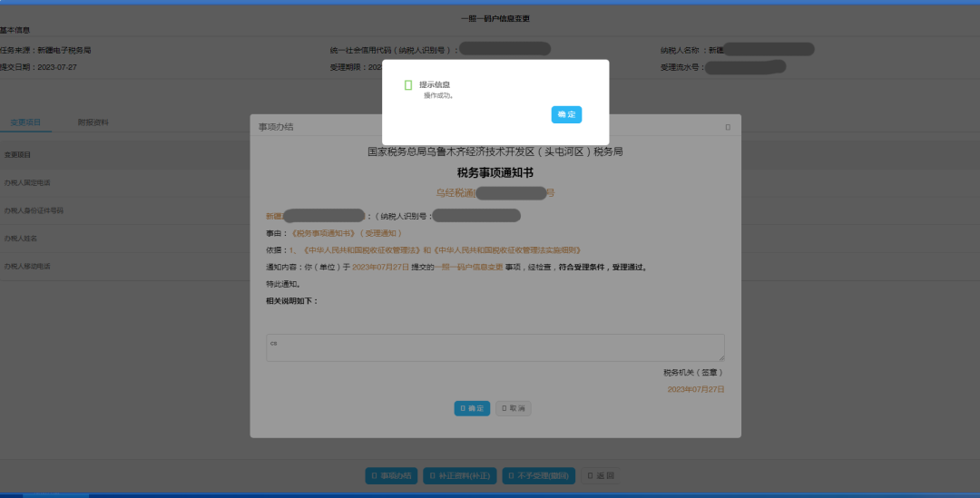The height and width of the screenshot is (498, 980).
Task: Click 确定 in the 提示信息 success popup
Action: pyautogui.click(x=566, y=114)
